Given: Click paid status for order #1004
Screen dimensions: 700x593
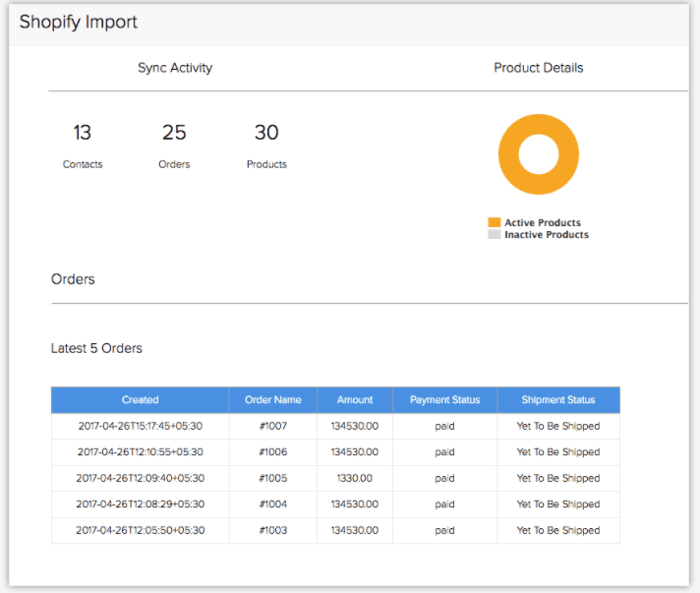Looking at the screenshot, I should tap(444, 504).
